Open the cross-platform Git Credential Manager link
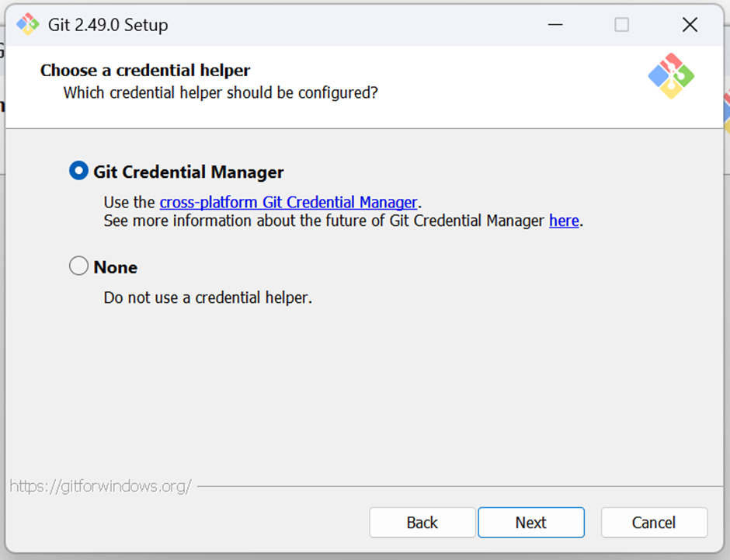 click(x=288, y=203)
